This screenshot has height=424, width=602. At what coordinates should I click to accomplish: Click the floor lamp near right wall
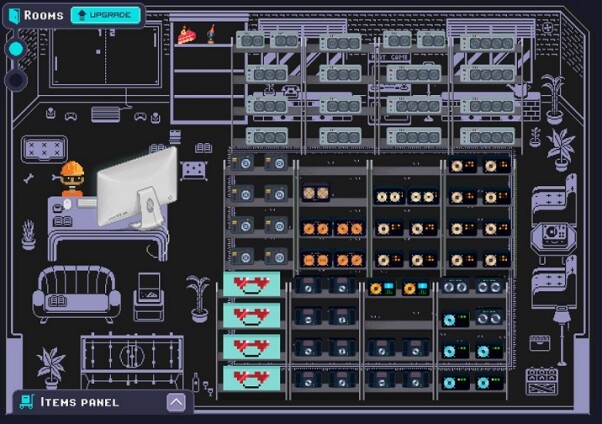point(562,335)
